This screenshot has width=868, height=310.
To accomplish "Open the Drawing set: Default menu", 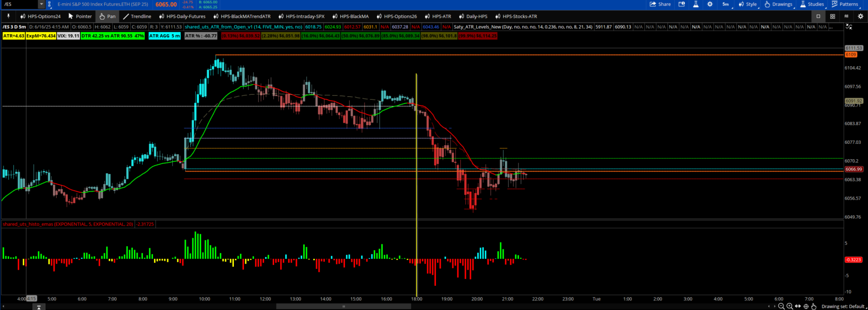I will (x=843, y=306).
